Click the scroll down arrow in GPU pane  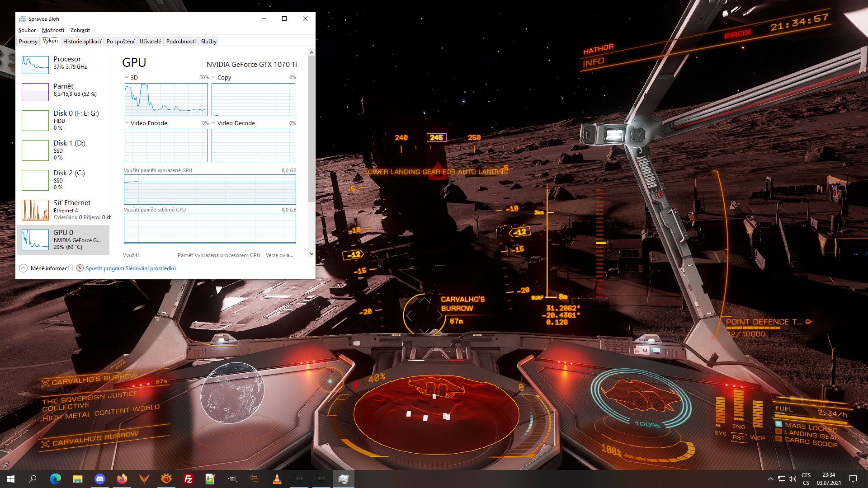pyautogui.click(x=311, y=254)
